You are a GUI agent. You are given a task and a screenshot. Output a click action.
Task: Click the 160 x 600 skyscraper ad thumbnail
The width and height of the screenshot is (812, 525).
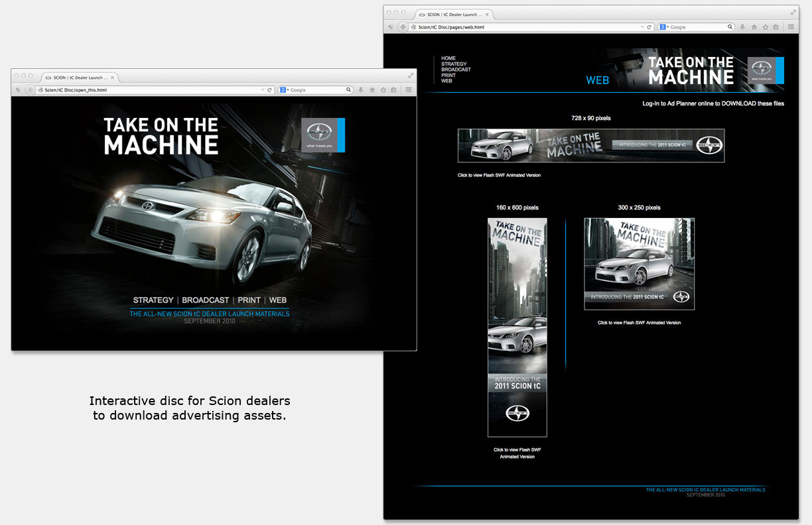517,327
